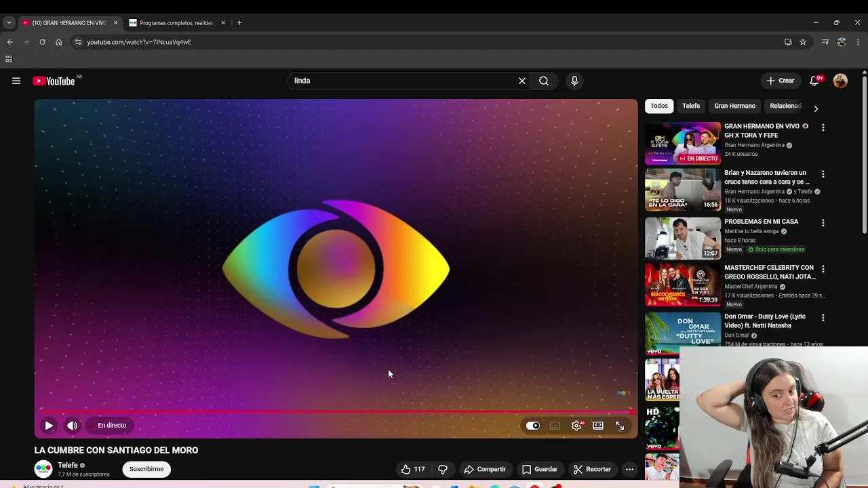The image size is (868, 488).
Task: Open the browser apps grid shortcut
Action: click(x=9, y=59)
